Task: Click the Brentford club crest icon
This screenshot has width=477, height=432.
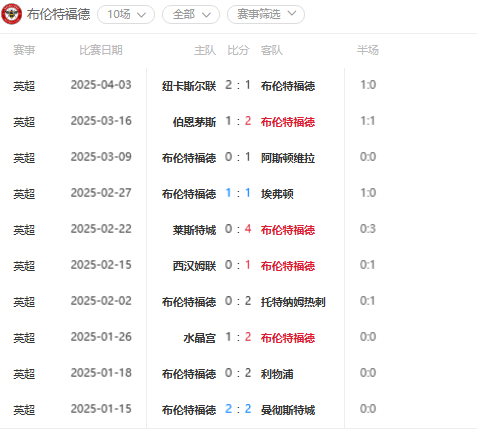Action: pos(12,14)
